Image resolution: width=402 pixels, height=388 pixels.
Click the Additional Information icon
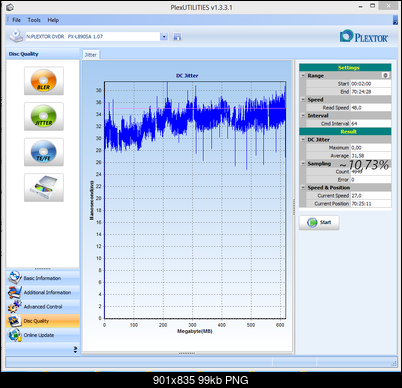(15, 292)
